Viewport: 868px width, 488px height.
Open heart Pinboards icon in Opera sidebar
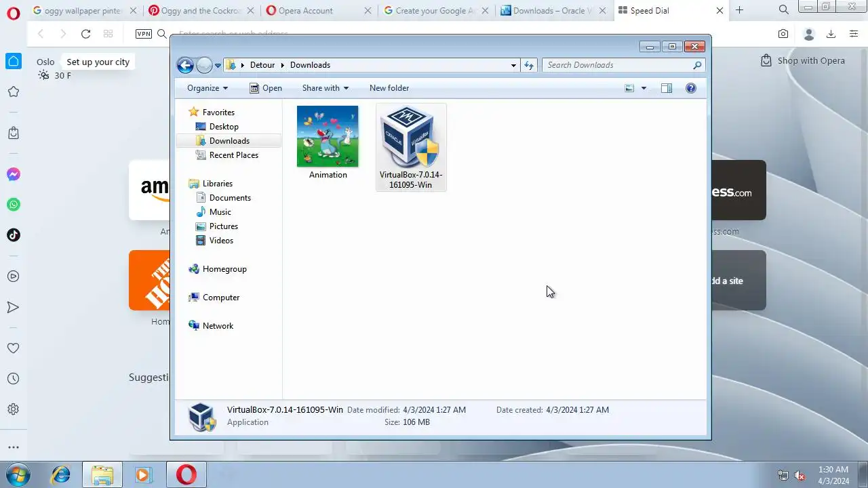[13, 348]
